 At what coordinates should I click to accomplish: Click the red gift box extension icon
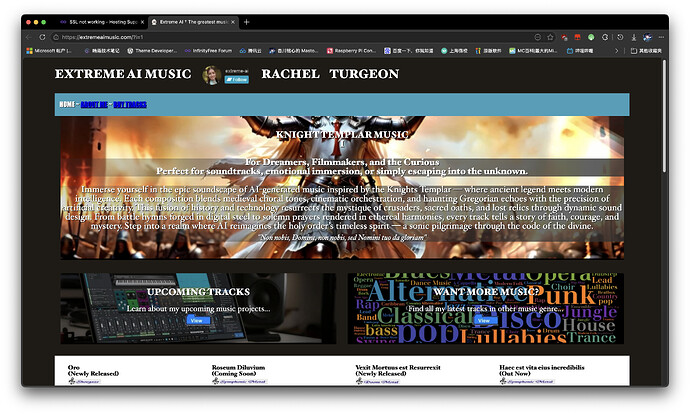(577, 37)
